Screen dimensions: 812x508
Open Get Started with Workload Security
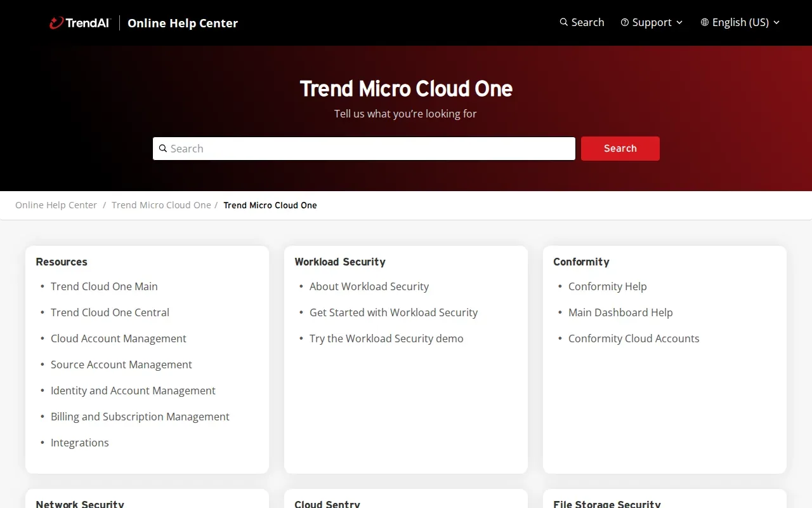(x=393, y=312)
